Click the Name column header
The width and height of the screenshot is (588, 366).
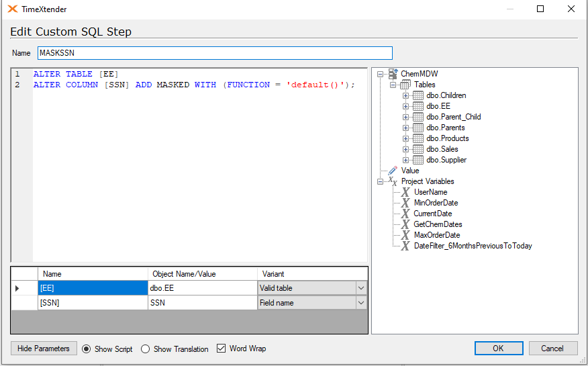[93, 274]
